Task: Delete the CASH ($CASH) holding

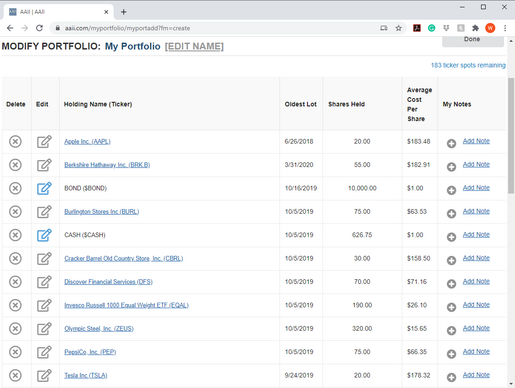Action: [15, 235]
